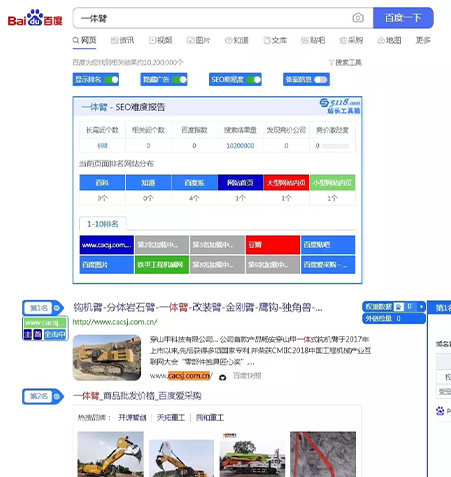
Task: Open the 搜索工具 filter icon
Action: 331,62
